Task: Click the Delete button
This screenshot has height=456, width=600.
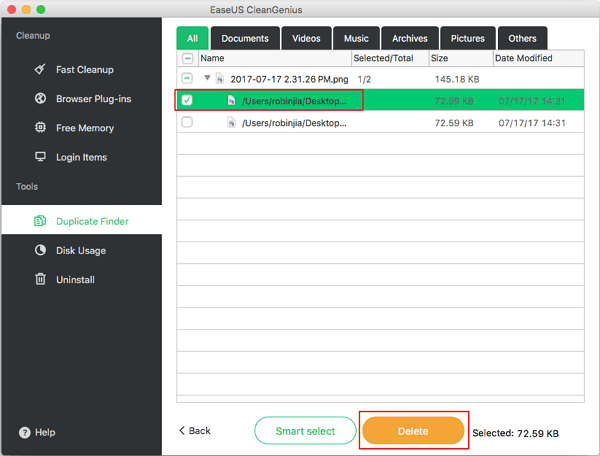Action: click(413, 431)
